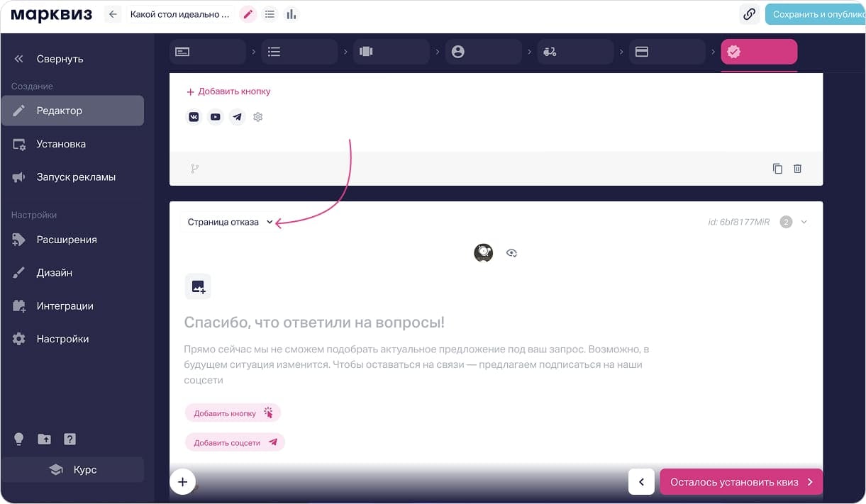Switch to the contact form person tab
The width and height of the screenshot is (866, 504).
[483, 52]
